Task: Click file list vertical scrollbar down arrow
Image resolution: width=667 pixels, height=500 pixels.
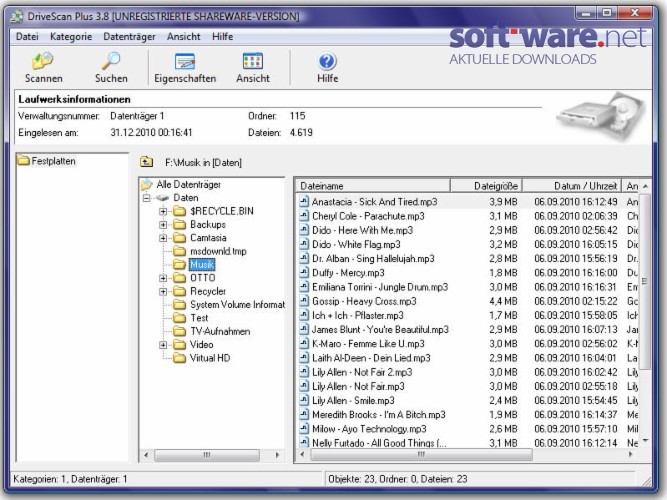Action: [x=646, y=441]
